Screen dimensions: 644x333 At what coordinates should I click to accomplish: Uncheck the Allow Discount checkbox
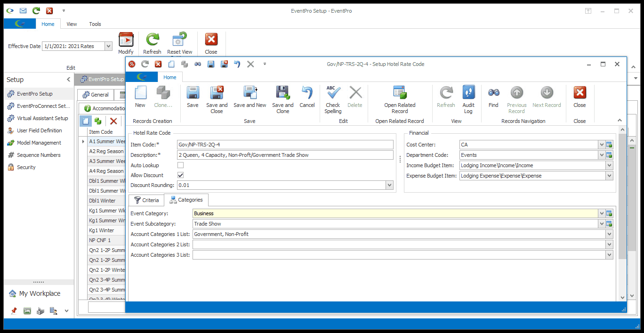click(x=180, y=175)
